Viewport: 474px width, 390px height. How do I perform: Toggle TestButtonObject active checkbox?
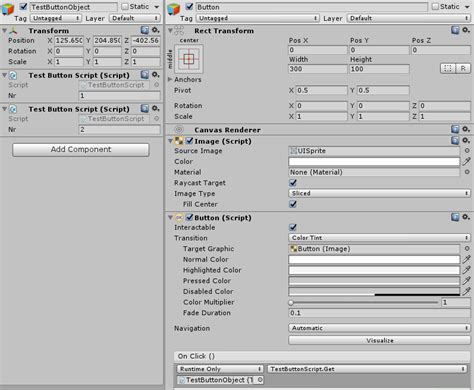[x=23, y=7]
